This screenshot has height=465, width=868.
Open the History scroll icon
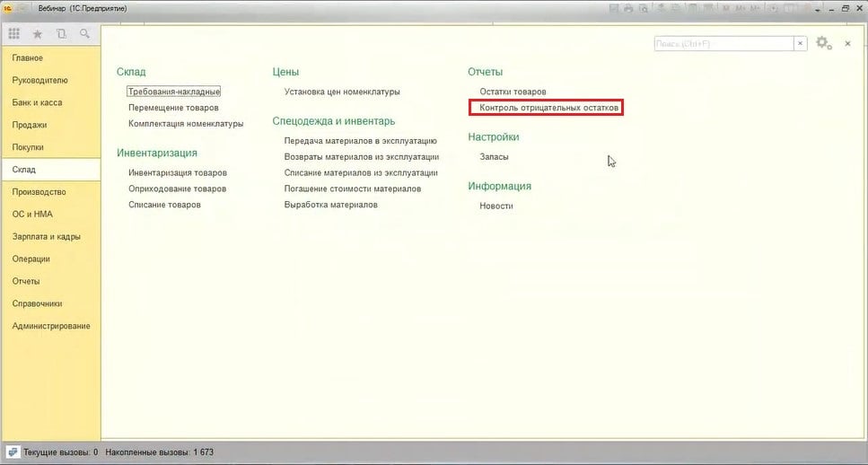click(61, 34)
